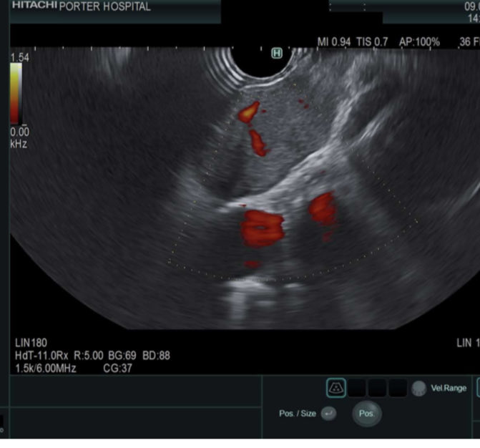Click the HdT-11.0Rx setting text
480x448 pixels.
pyautogui.click(x=41, y=356)
